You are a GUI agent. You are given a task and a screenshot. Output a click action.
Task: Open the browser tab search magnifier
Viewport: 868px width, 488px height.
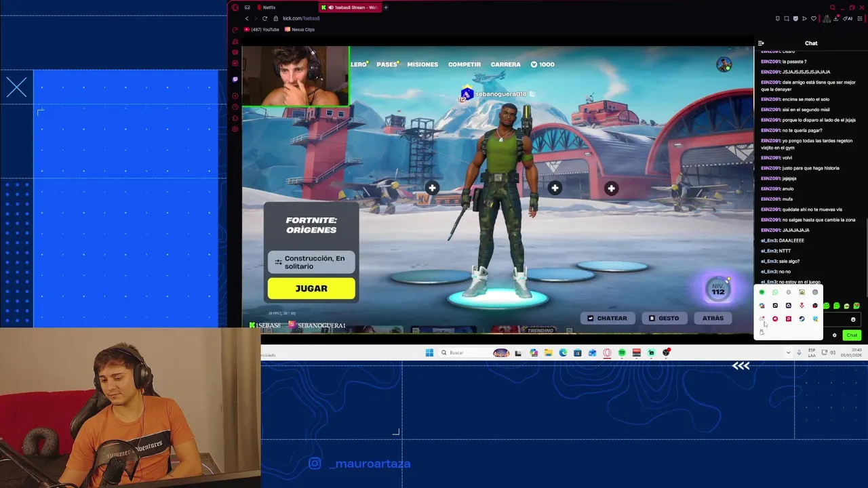[x=833, y=7]
